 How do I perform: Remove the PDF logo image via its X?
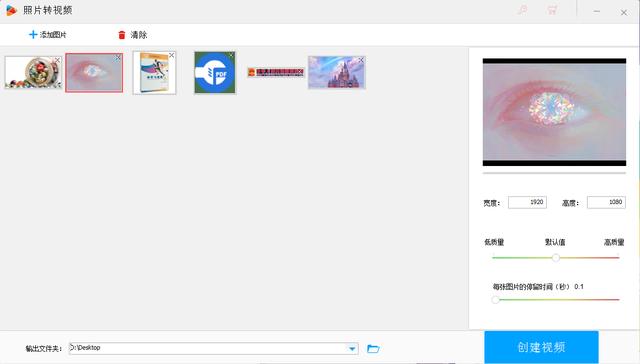231,55
